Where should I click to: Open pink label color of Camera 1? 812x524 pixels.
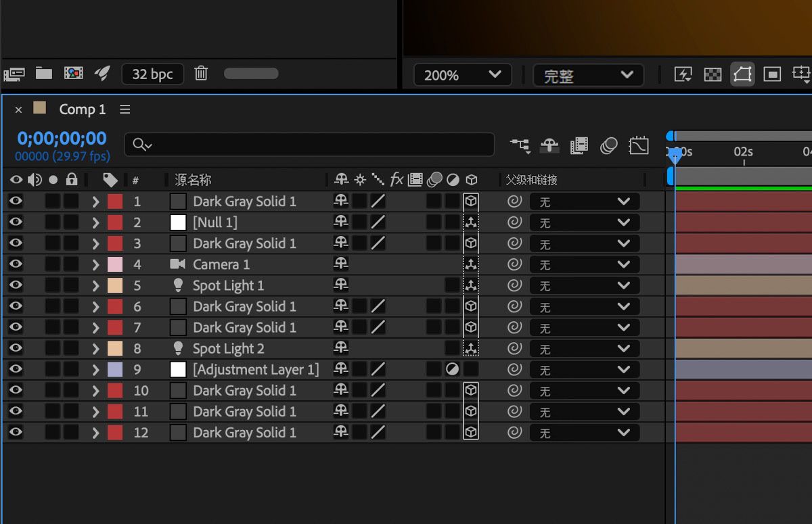coord(115,264)
